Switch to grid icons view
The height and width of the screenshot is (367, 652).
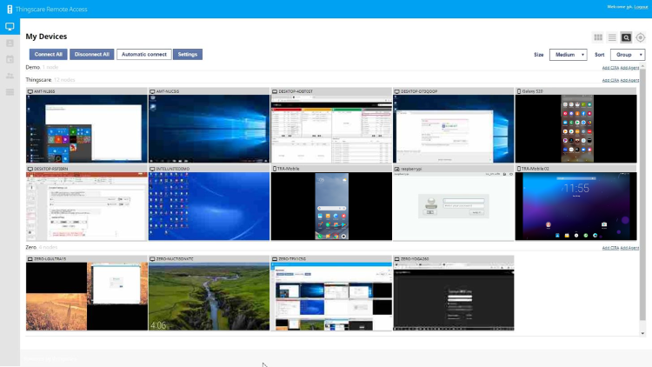click(x=598, y=37)
